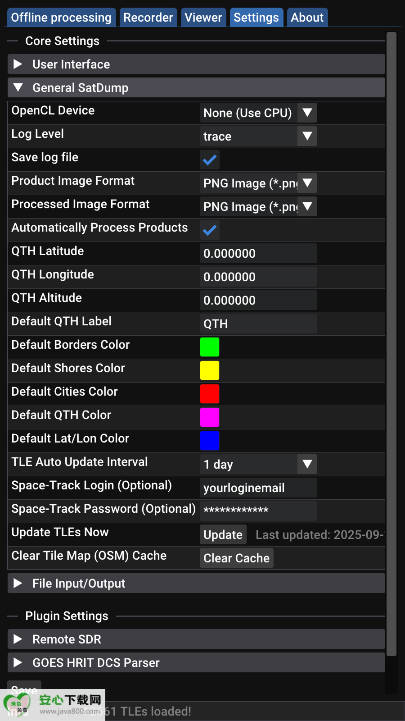Toggle the Save log file checkbox
The height and width of the screenshot is (721, 405).
pos(210,160)
